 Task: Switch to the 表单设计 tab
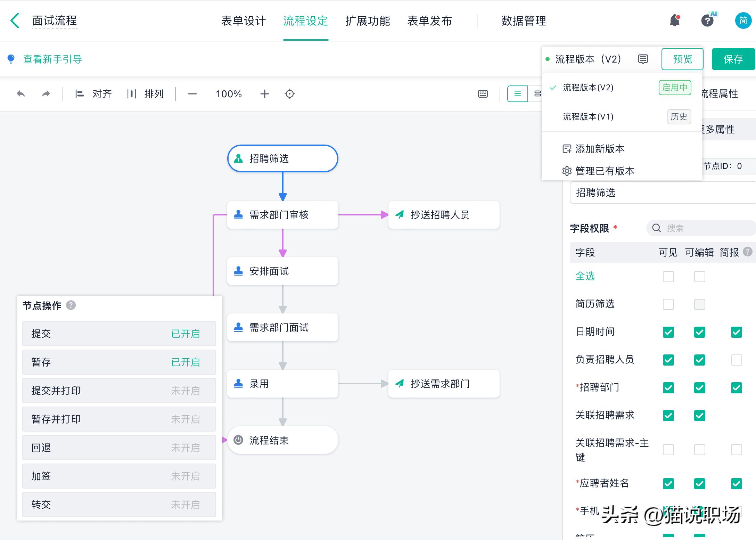point(243,21)
